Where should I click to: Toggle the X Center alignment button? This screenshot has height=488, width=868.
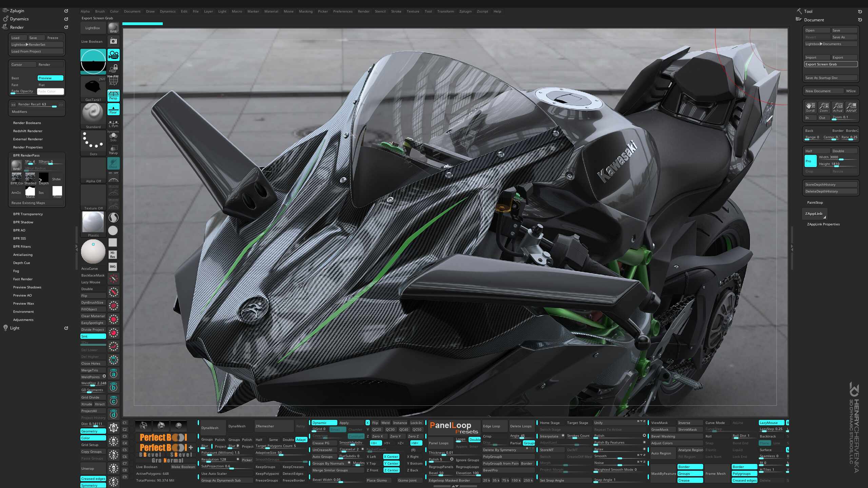pos(391,456)
